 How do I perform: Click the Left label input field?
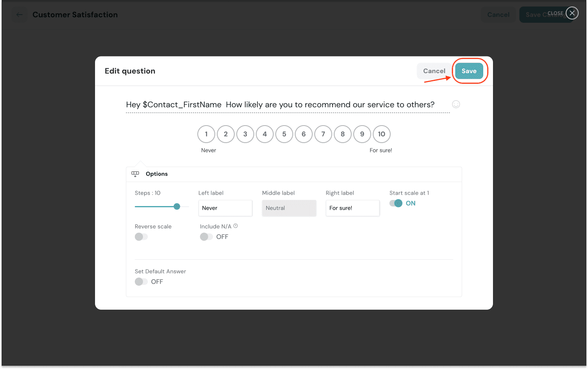225,208
